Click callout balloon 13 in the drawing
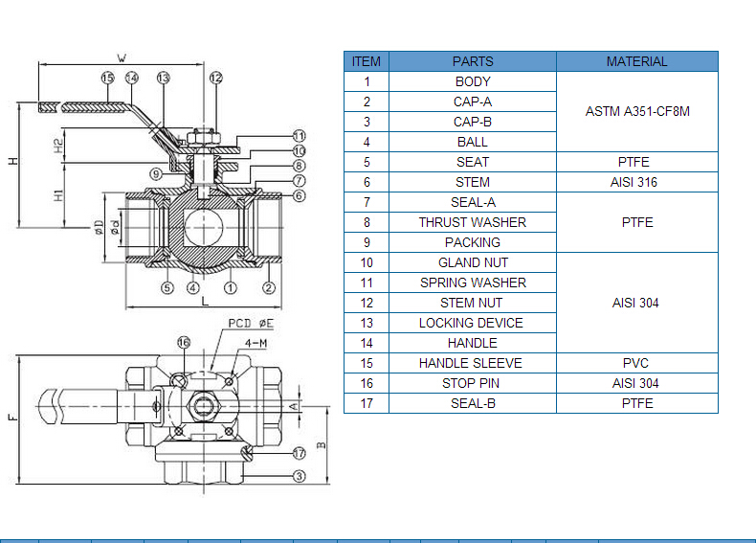The image size is (756, 543). point(164,78)
